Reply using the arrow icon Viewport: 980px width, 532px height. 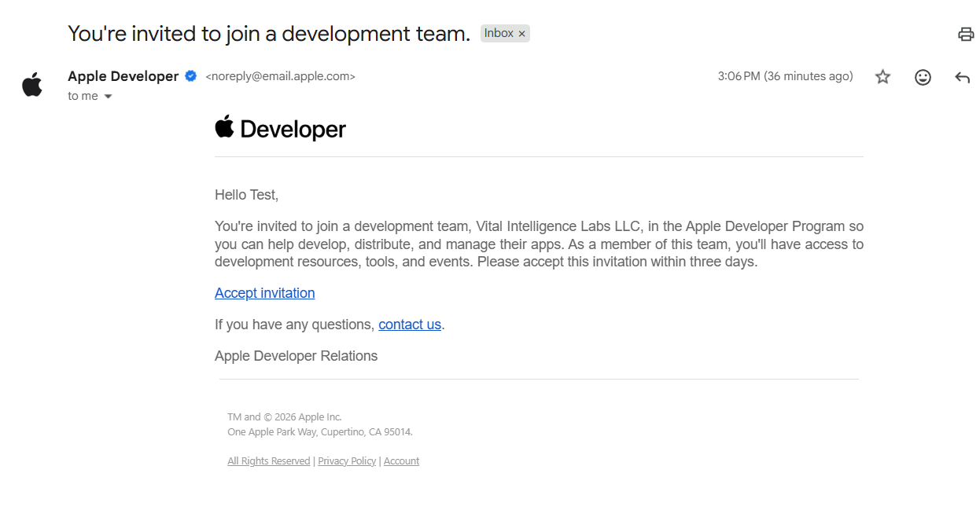coord(962,77)
